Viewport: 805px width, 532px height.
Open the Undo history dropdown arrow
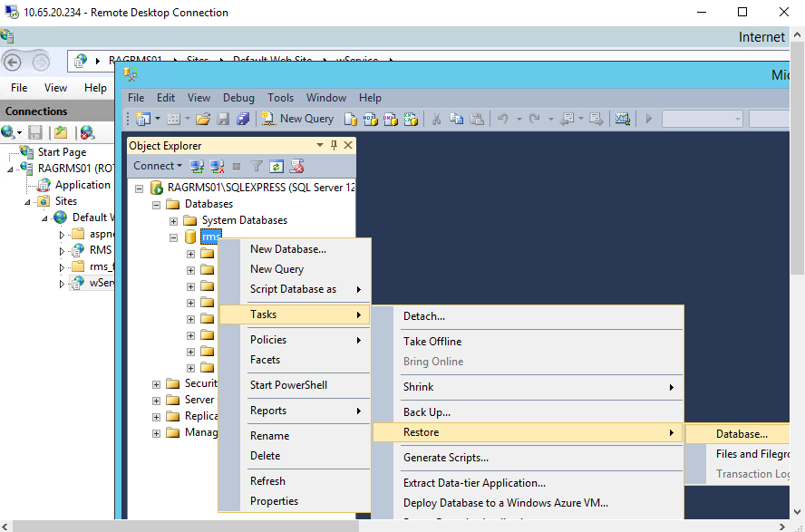pyautogui.click(x=519, y=119)
